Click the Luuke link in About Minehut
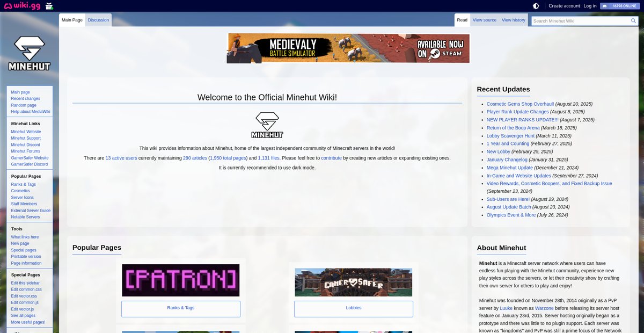 (506, 309)
